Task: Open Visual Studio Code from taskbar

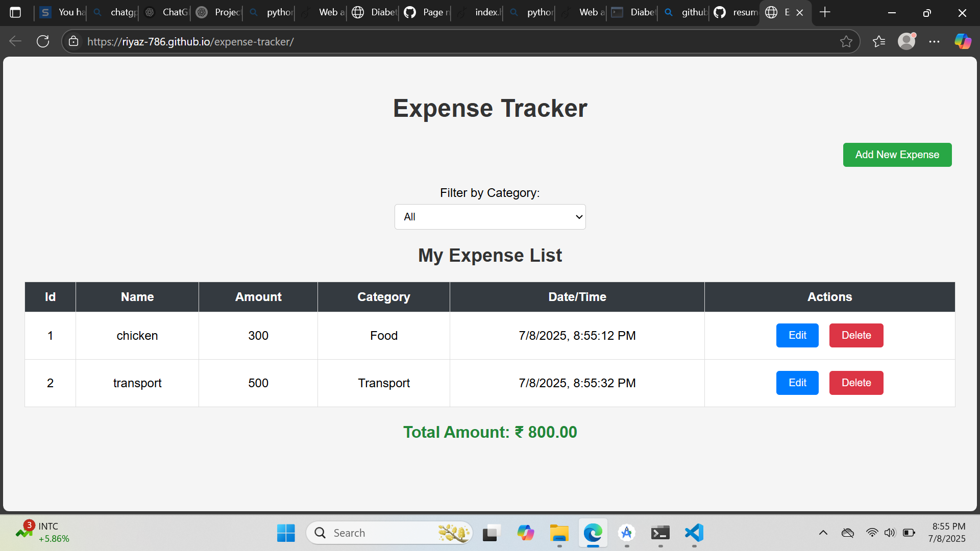Action: coord(694,533)
